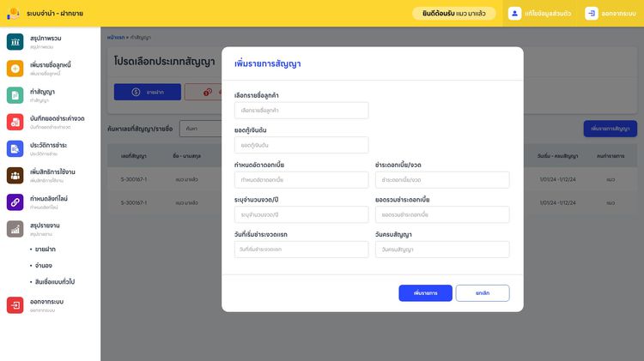Click the เพิ่มรายชื่อลูกหนี้ plus icon
This screenshot has height=361, width=644.
tap(15, 69)
